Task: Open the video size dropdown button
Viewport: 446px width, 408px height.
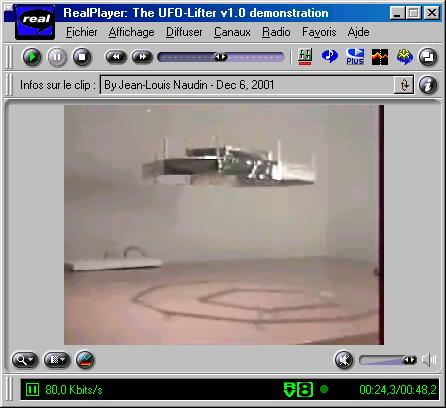Action: [x=57, y=360]
